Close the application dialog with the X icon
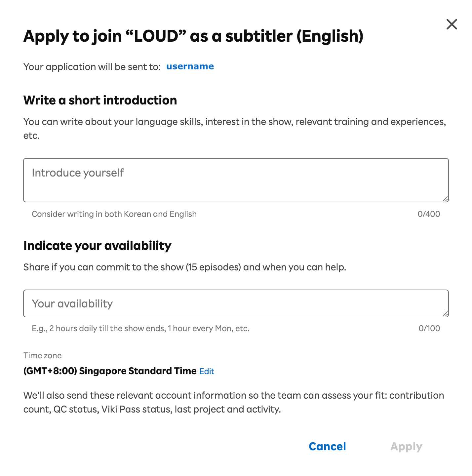The image size is (472, 476). tap(452, 24)
